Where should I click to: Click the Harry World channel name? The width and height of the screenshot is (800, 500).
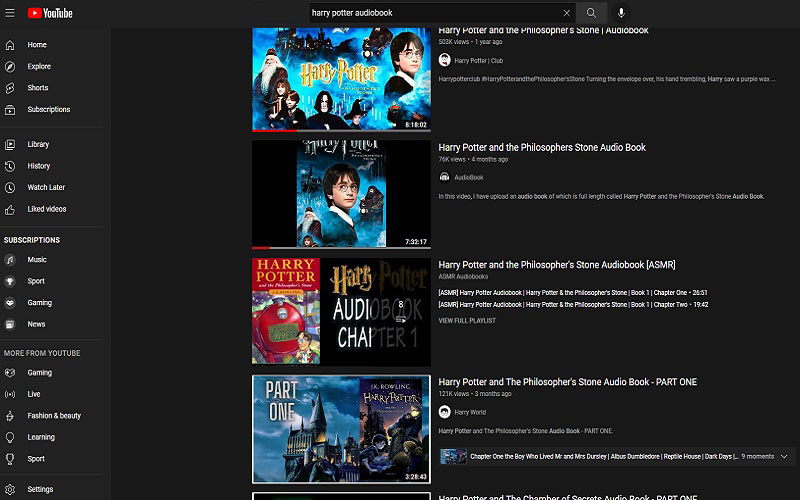point(470,412)
